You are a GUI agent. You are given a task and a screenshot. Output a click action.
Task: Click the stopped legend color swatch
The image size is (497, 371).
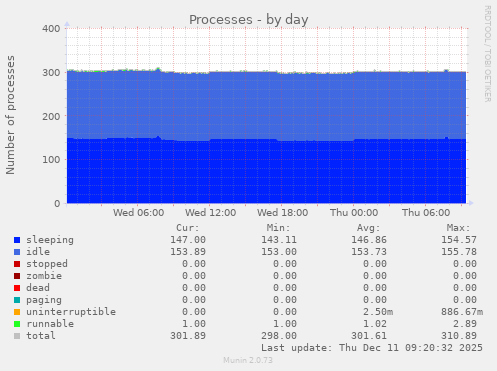click(x=17, y=264)
